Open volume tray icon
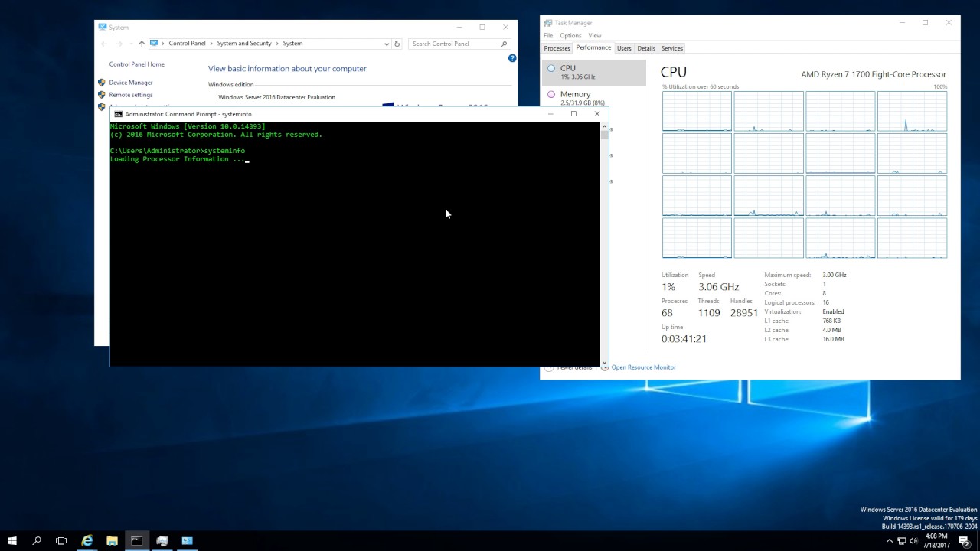 (x=913, y=541)
